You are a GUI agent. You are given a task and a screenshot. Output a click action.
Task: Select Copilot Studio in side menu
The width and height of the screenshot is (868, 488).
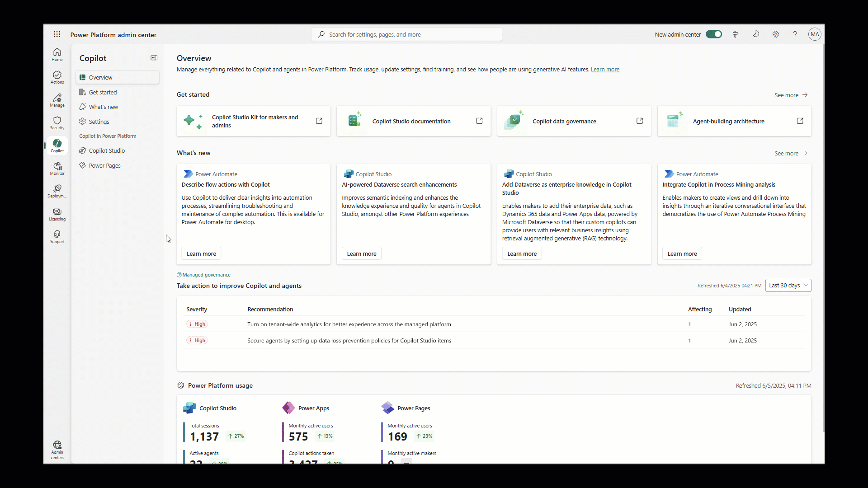click(x=107, y=151)
